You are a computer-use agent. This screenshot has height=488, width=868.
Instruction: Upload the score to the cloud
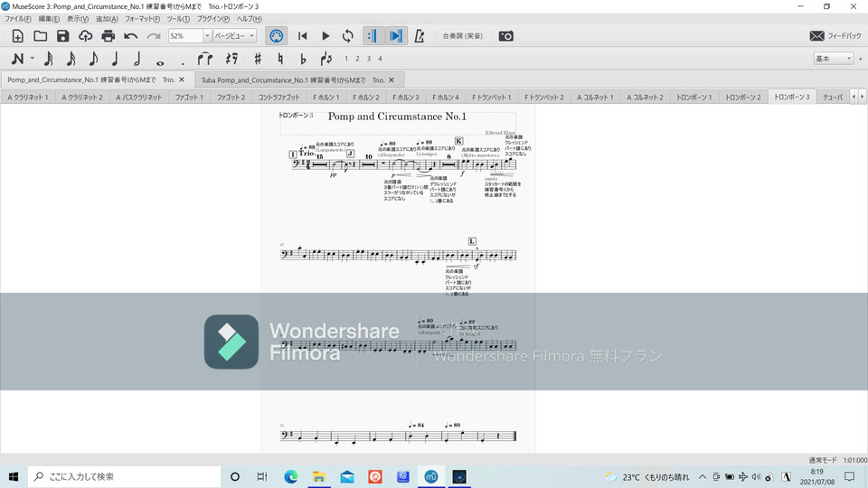coord(85,36)
